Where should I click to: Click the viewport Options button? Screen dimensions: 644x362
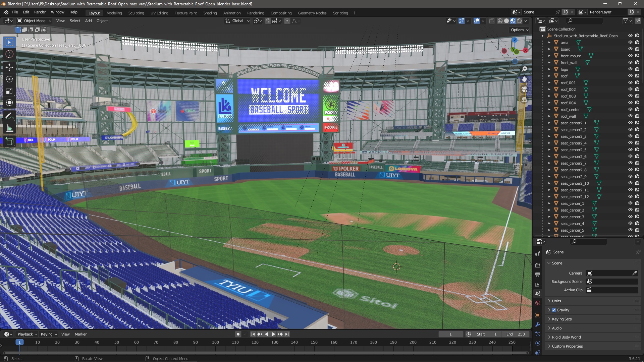(520, 30)
